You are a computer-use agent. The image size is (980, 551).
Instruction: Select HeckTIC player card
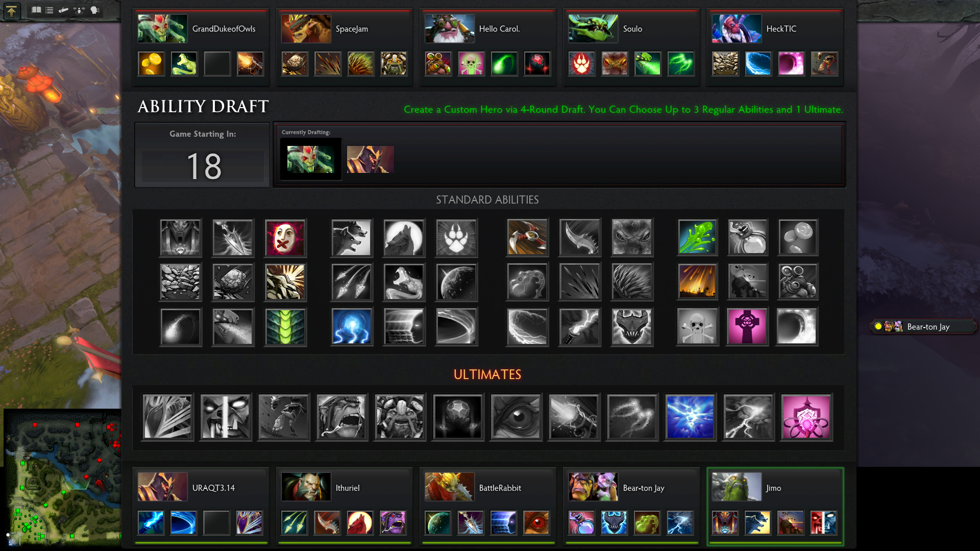(x=775, y=47)
